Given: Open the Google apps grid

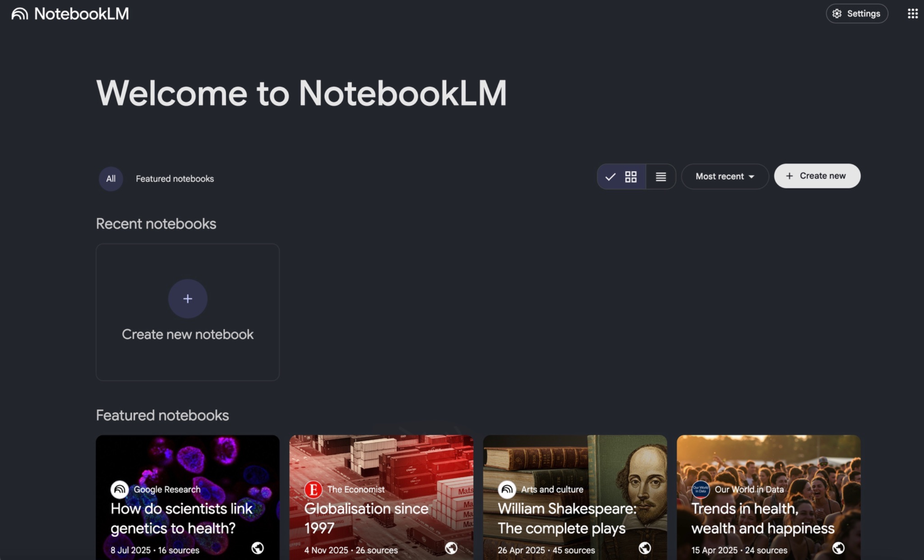Looking at the screenshot, I should point(913,14).
